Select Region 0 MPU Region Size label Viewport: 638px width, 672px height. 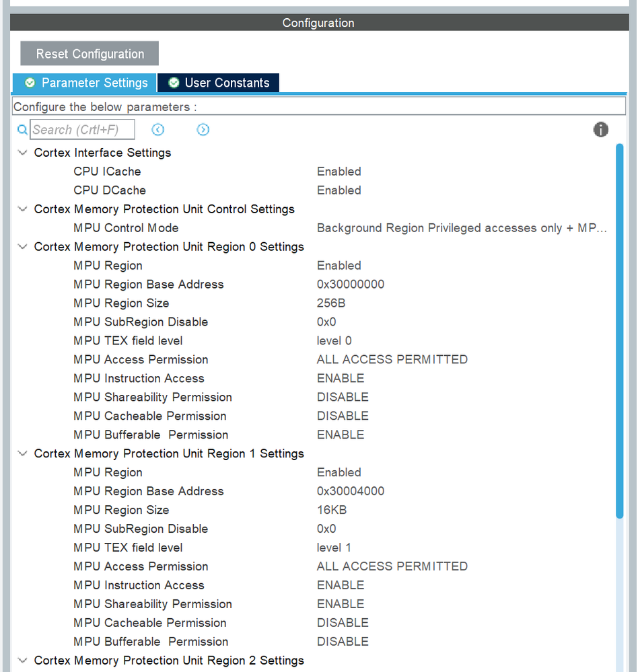click(121, 303)
